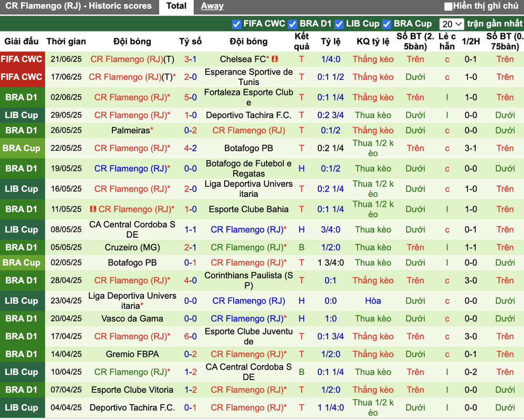The image size is (524, 420).
Task: Click result B in the Cruzeiro row
Action: click(x=301, y=247)
